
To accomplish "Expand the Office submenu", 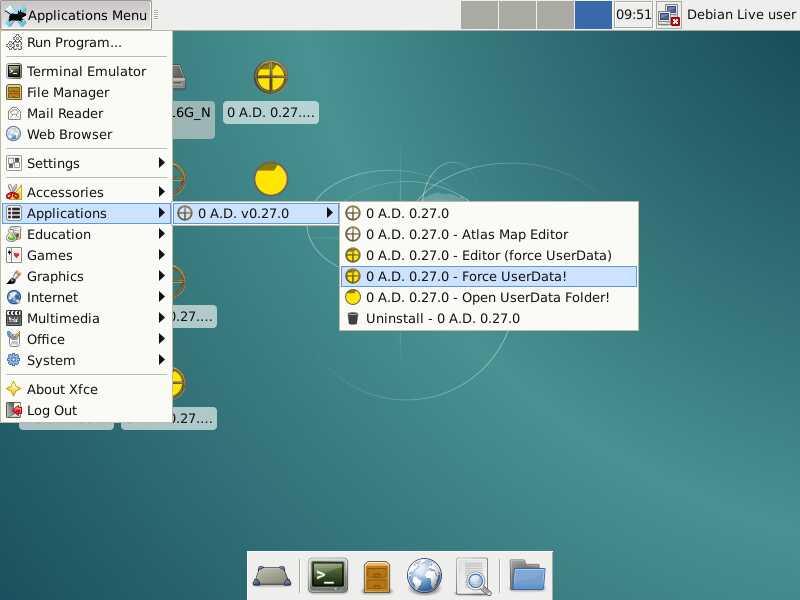I will pos(86,339).
